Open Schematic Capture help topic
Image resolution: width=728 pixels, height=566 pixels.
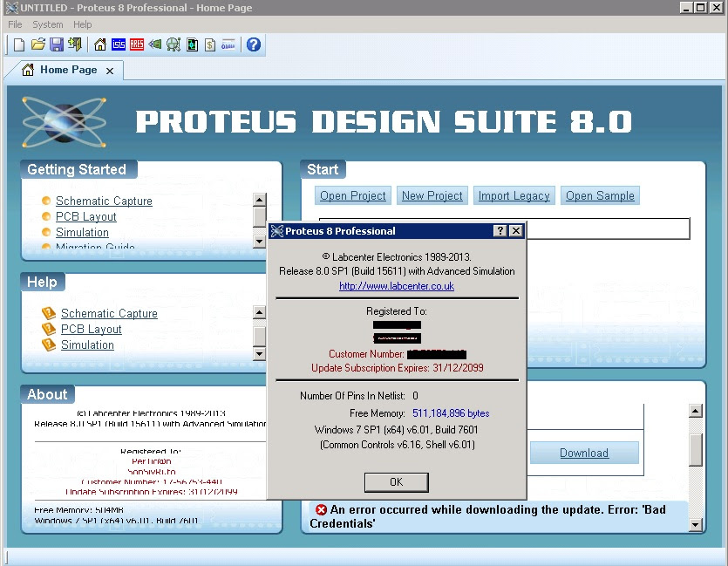point(109,313)
